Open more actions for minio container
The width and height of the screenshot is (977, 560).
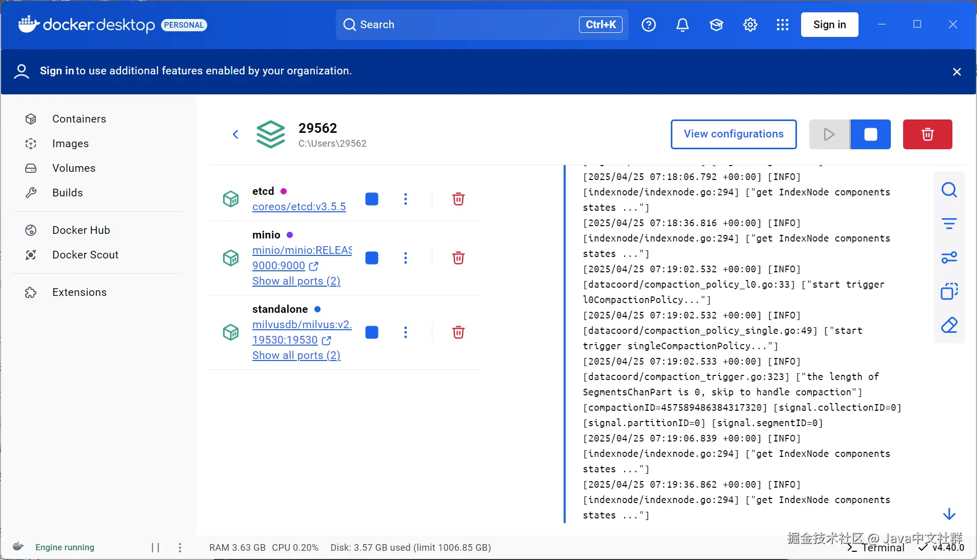406,258
